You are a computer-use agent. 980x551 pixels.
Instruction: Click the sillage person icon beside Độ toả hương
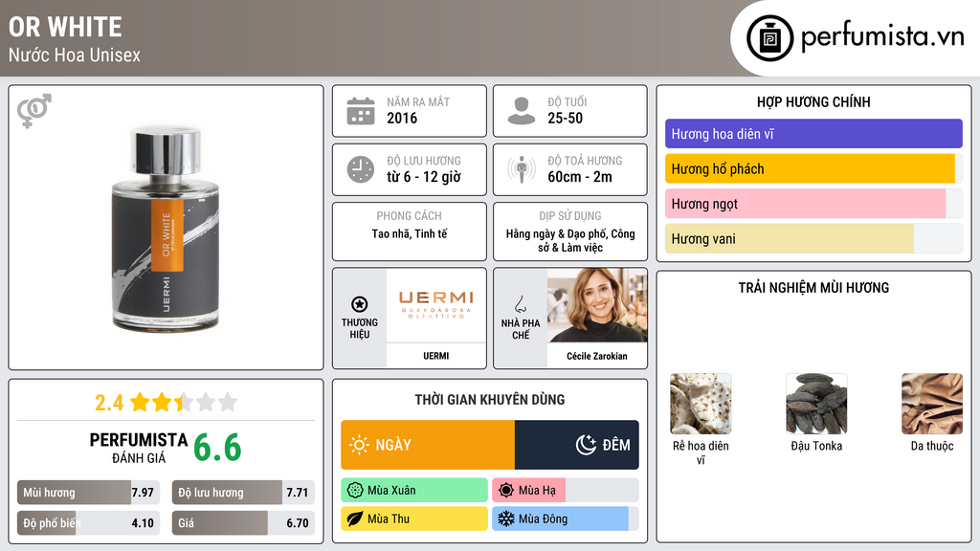[522, 169]
